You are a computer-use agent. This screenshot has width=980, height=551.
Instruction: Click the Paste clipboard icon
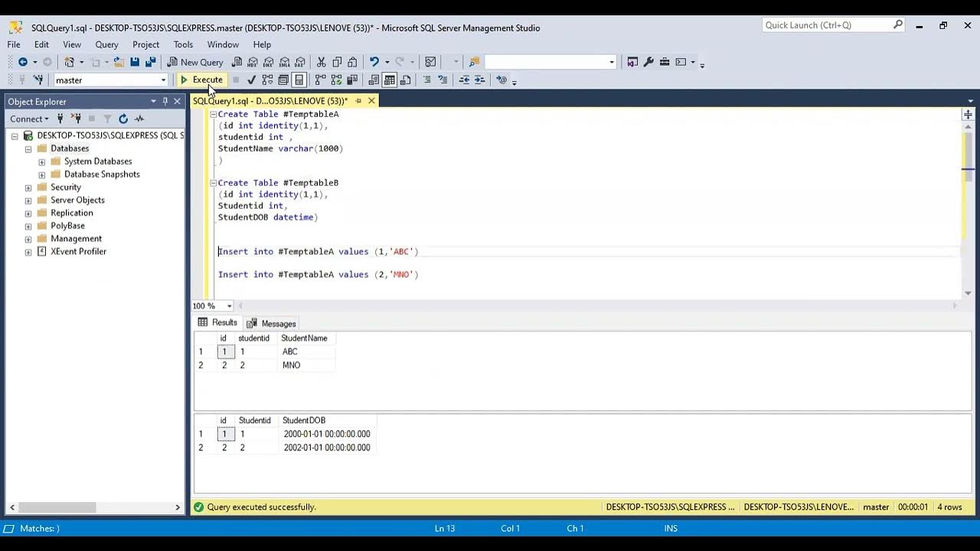coord(352,62)
